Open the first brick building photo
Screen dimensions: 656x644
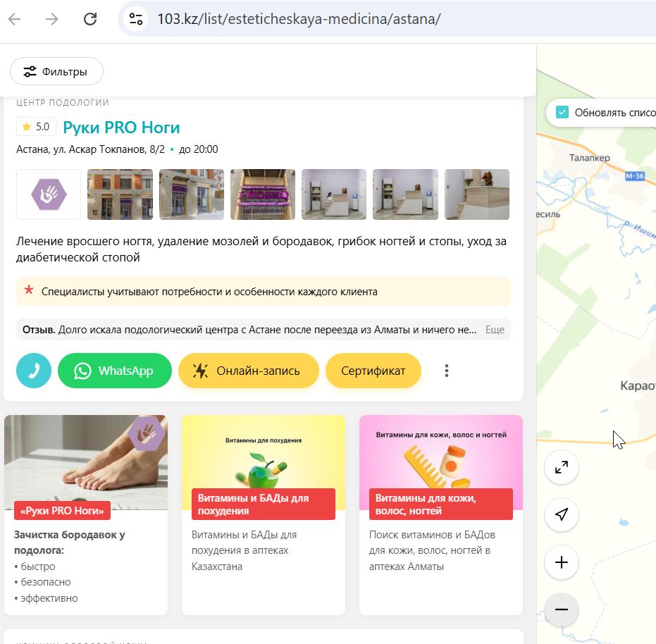[x=120, y=194]
